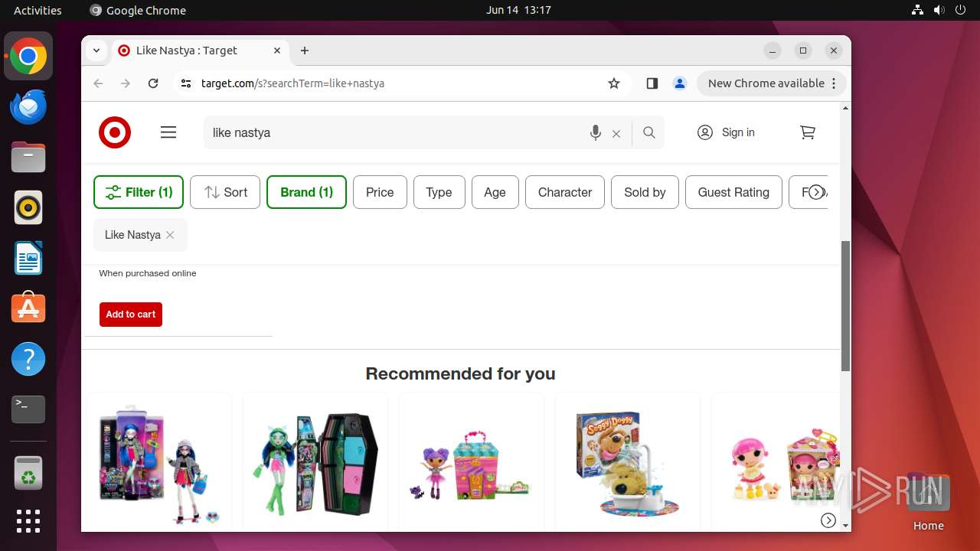
Task: Expand the Price filter
Action: coord(380,192)
